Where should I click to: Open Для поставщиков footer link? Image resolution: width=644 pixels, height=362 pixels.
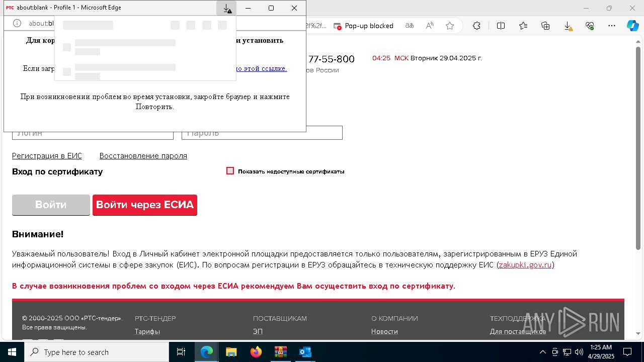(518, 331)
